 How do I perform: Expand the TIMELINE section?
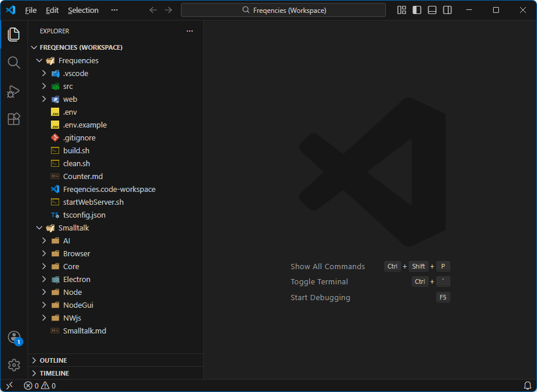[x=116, y=373]
